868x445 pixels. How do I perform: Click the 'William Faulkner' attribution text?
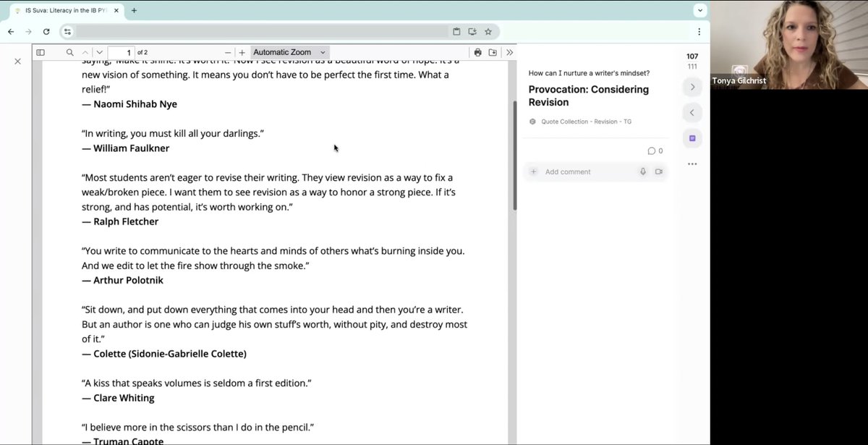(x=131, y=148)
